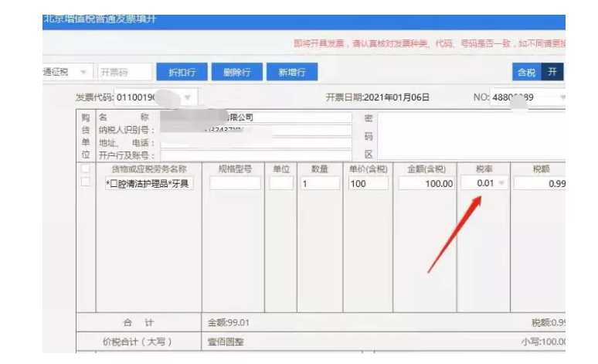Screen dimensions: 598x364
Task: Click the 税额 field showing 0.99
Action: coord(539,183)
